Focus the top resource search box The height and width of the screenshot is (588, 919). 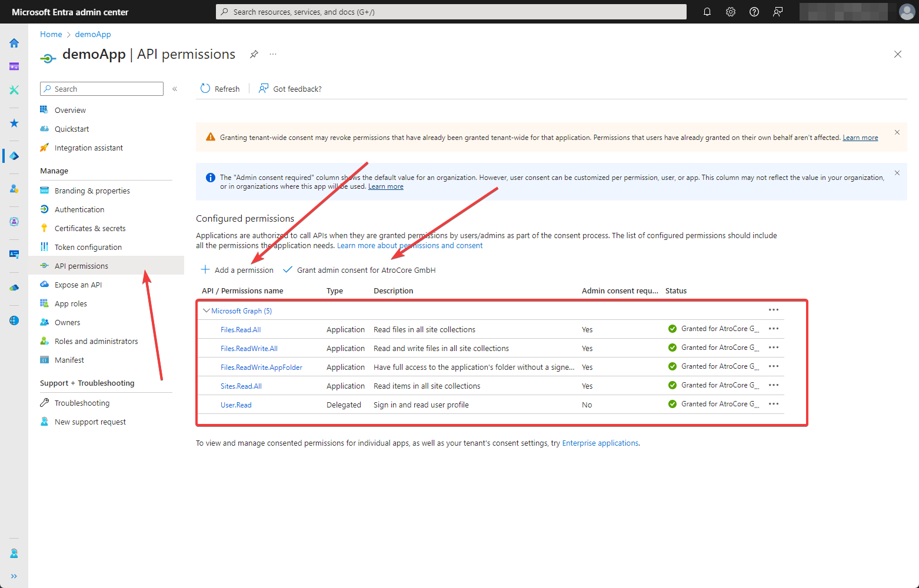(451, 12)
